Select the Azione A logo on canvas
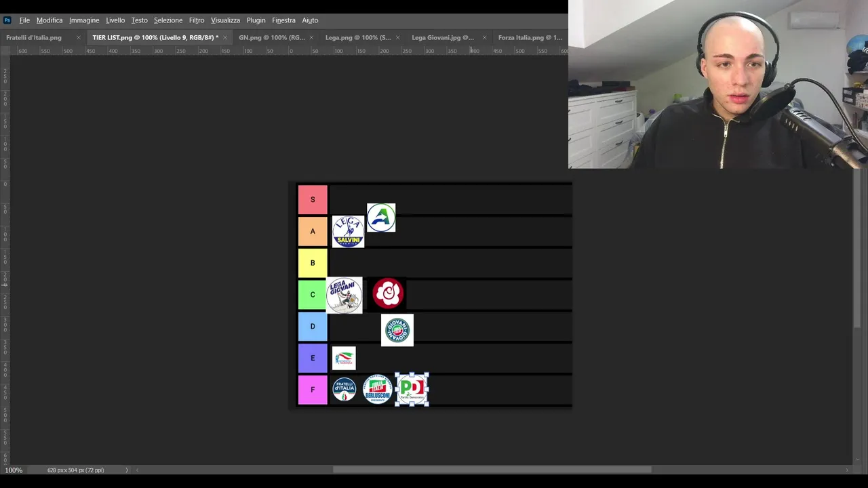Image resolution: width=868 pixels, height=488 pixels. pyautogui.click(x=381, y=218)
